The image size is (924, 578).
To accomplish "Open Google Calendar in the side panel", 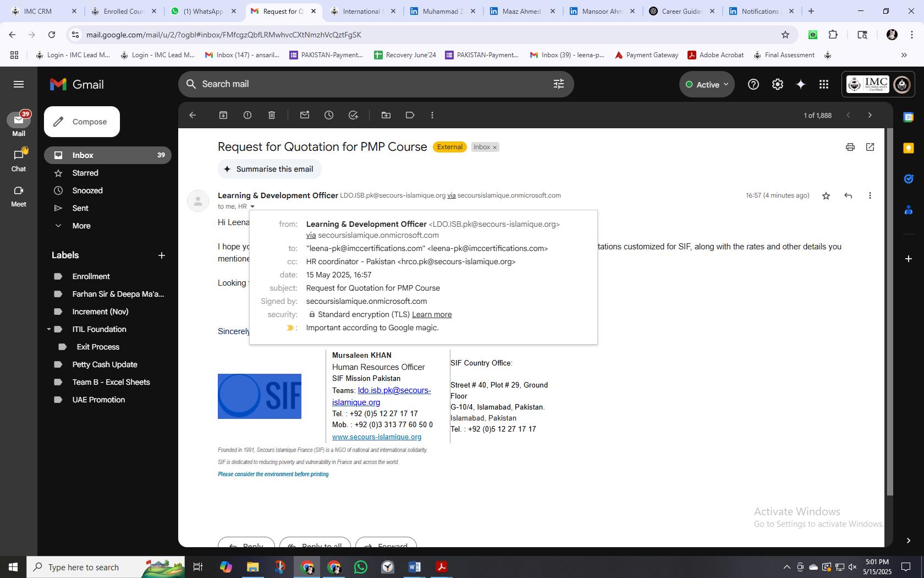I will coord(909,117).
